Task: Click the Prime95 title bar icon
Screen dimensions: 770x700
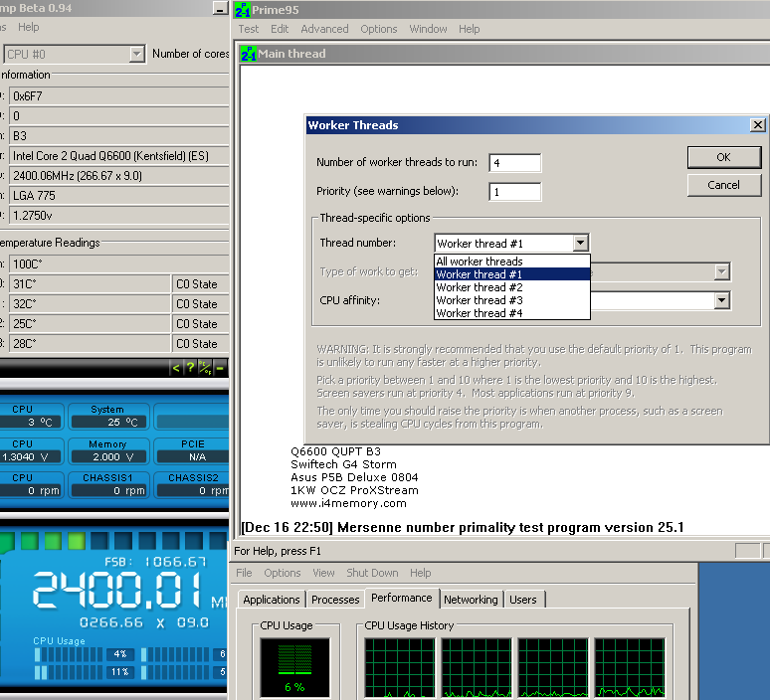Action: (x=242, y=10)
